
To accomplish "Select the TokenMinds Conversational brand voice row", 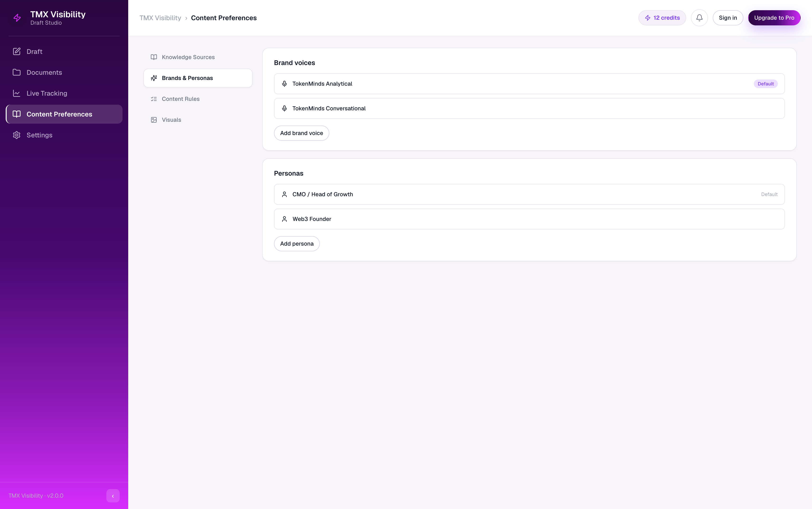I will pyautogui.click(x=529, y=108).
